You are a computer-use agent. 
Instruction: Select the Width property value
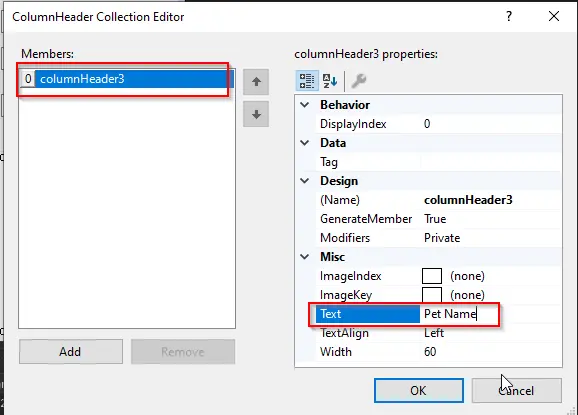(x=490, y=352)
